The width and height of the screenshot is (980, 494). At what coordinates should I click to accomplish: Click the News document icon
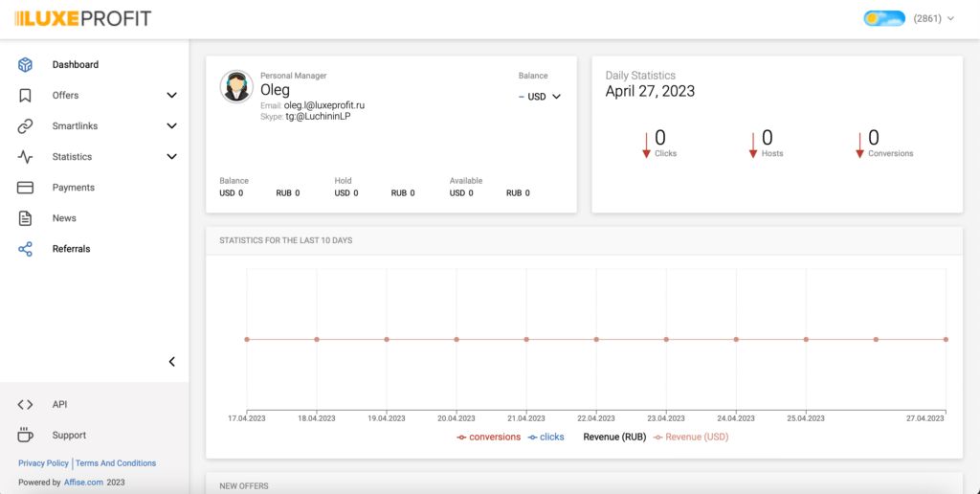[x=26, y=218]
